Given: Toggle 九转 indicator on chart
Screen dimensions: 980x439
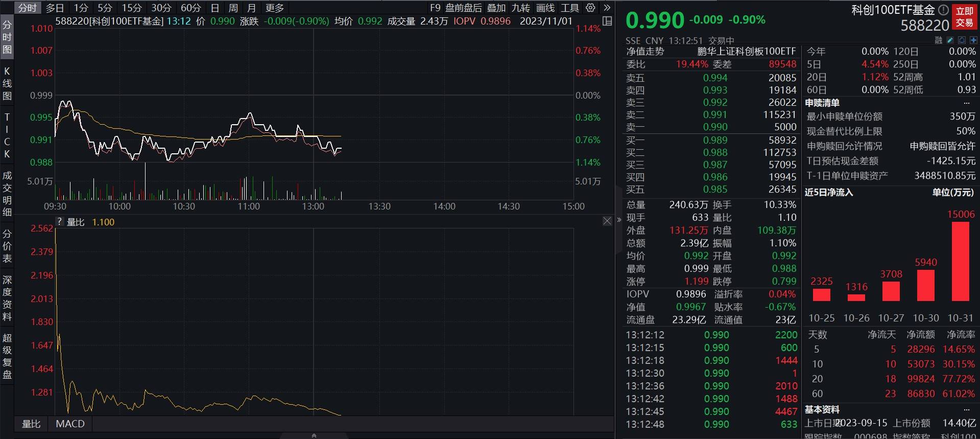Looking at the screenshot, I should coord(520,8).
